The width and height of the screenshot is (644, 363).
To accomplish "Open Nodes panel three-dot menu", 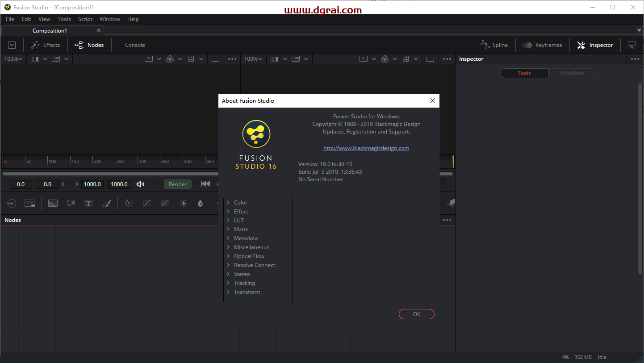I will tap(447, 220).
